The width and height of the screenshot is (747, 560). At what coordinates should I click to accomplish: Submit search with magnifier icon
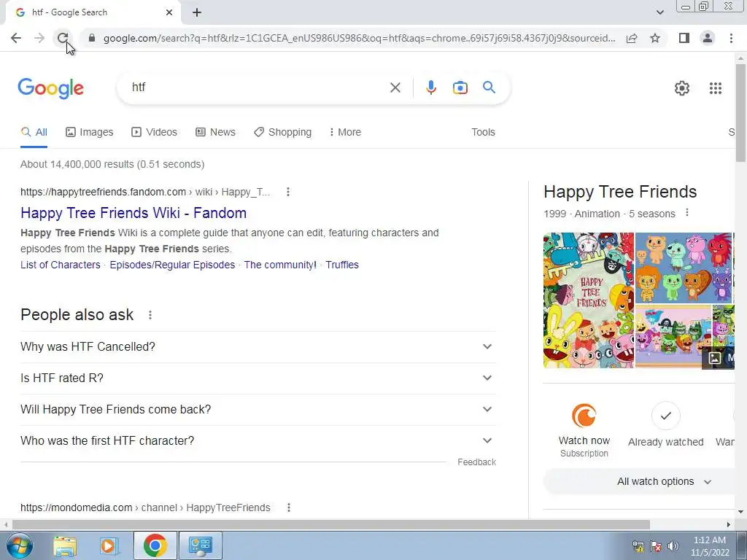[489, 87]
